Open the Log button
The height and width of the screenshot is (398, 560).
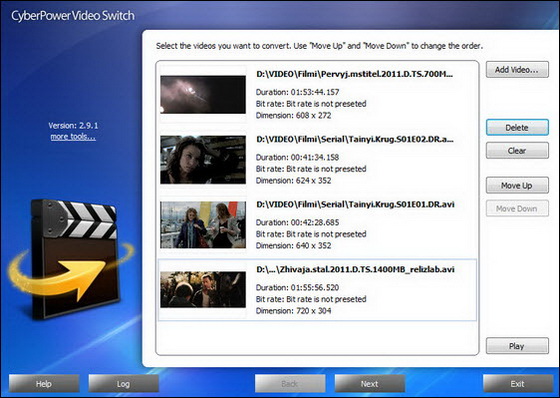pos(124,384)
